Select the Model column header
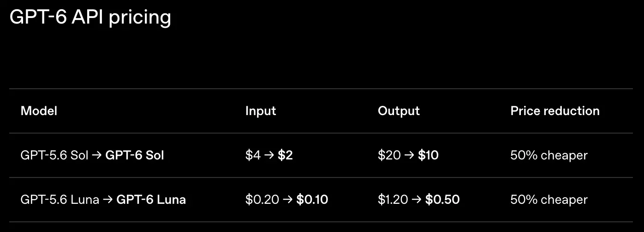 [x=39, y=111]
